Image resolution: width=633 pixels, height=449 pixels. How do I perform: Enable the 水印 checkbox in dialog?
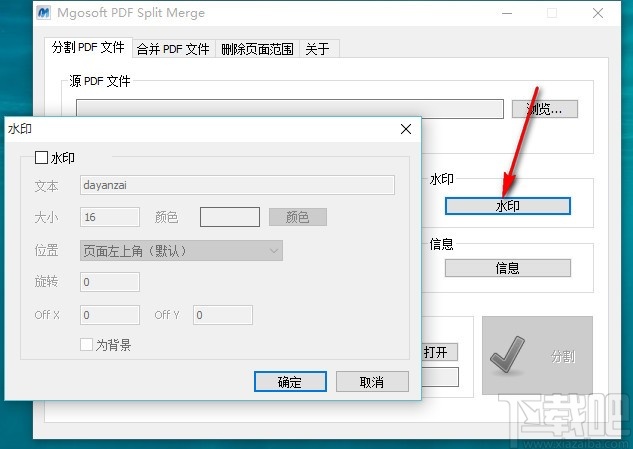(41, 157)
